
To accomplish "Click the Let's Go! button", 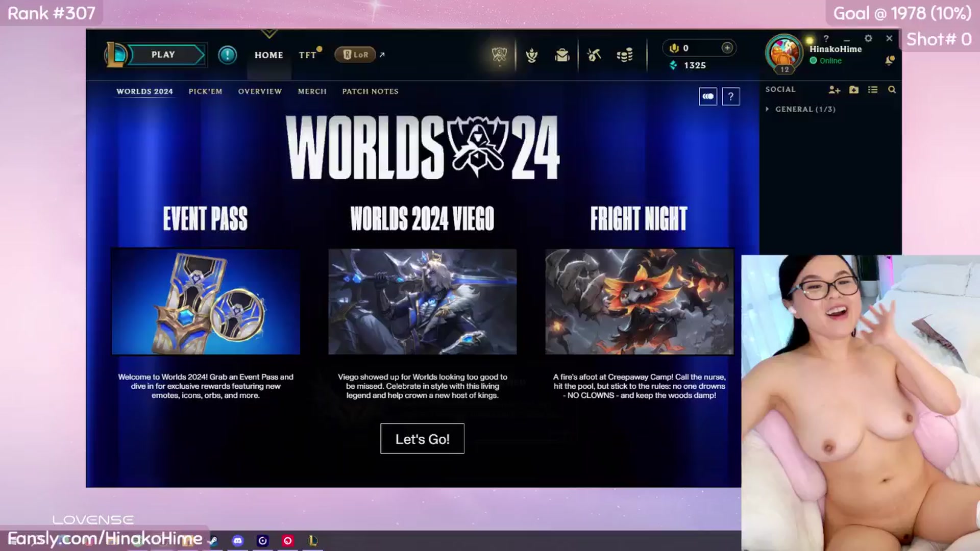I will 422,439.
